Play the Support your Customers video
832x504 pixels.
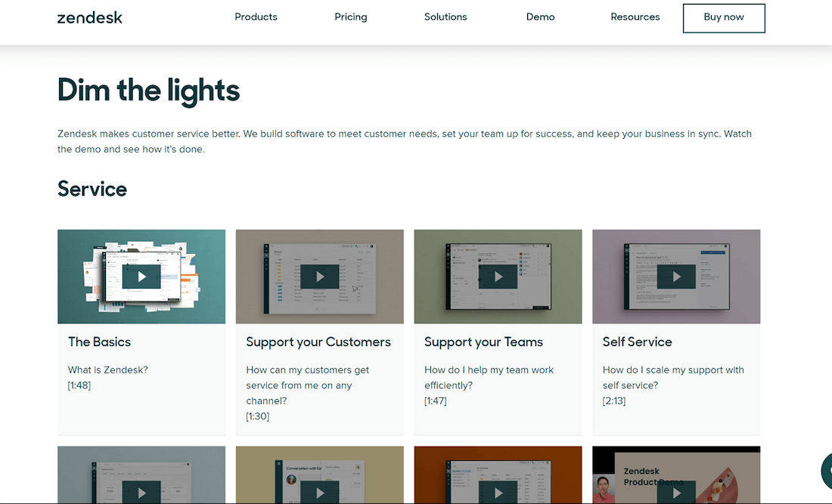pyautogui.click(x=320, y=277)
